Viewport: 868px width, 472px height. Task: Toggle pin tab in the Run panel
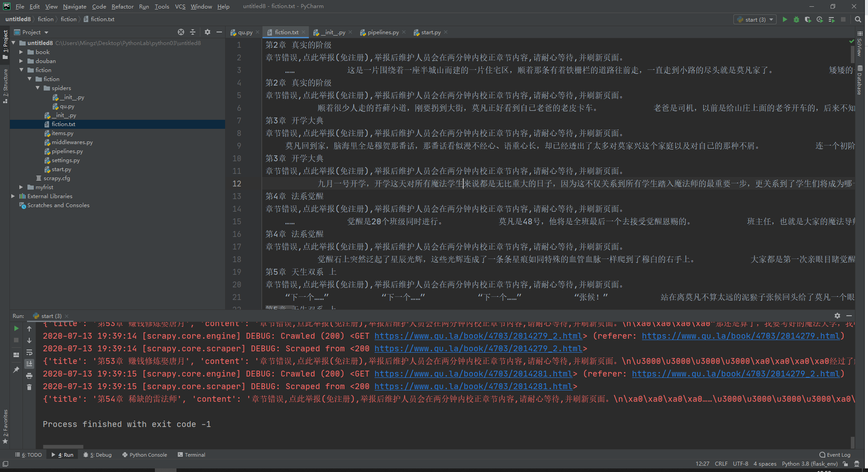[x=16, y=370]
